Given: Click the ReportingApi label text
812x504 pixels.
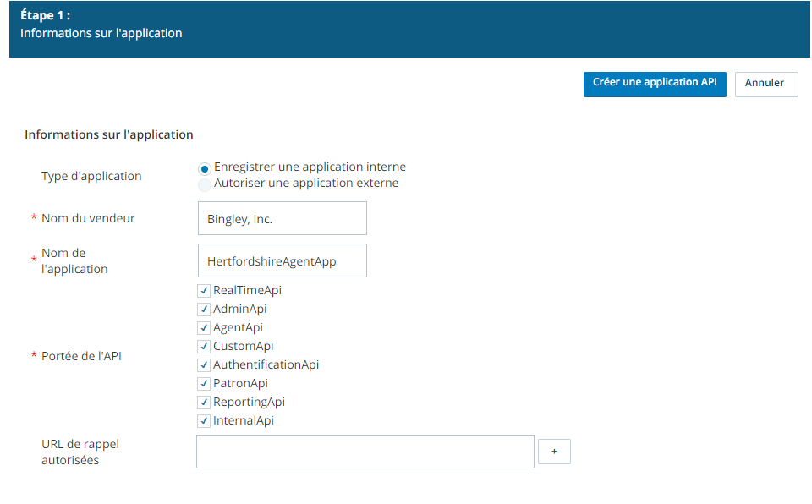Looking at the screenshot, I should click(x=249, y=402).
